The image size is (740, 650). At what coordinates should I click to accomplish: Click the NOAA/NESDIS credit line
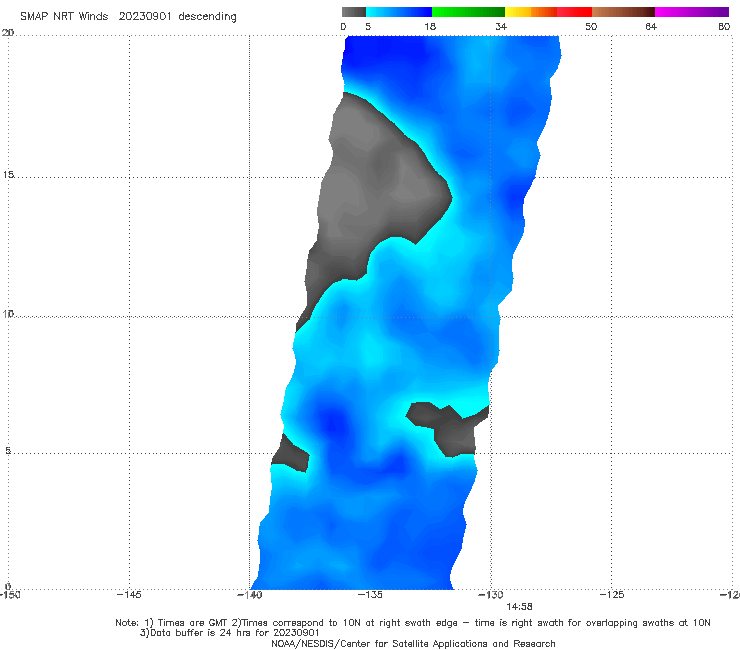(x=413, y=644)
